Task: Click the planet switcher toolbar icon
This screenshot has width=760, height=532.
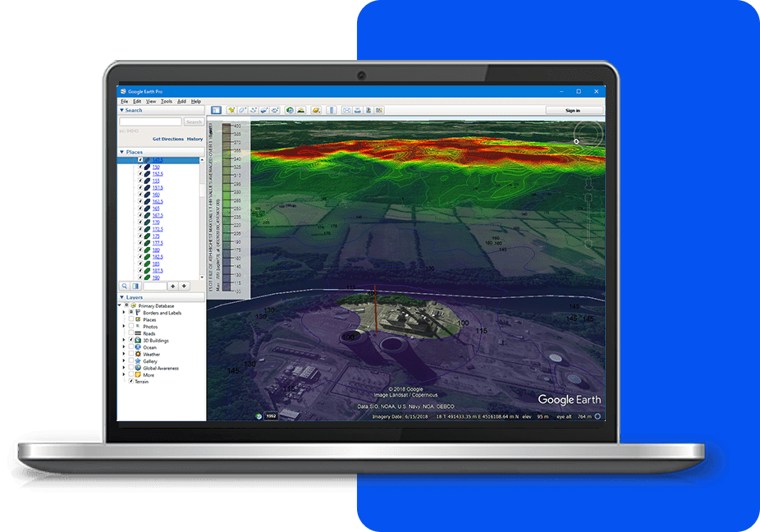Action: point(316,110)
